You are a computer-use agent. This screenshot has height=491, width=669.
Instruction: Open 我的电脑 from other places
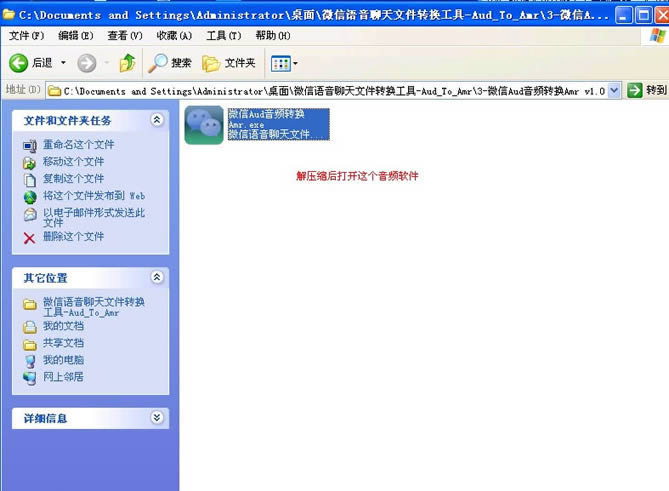click(x=63, y=360)
